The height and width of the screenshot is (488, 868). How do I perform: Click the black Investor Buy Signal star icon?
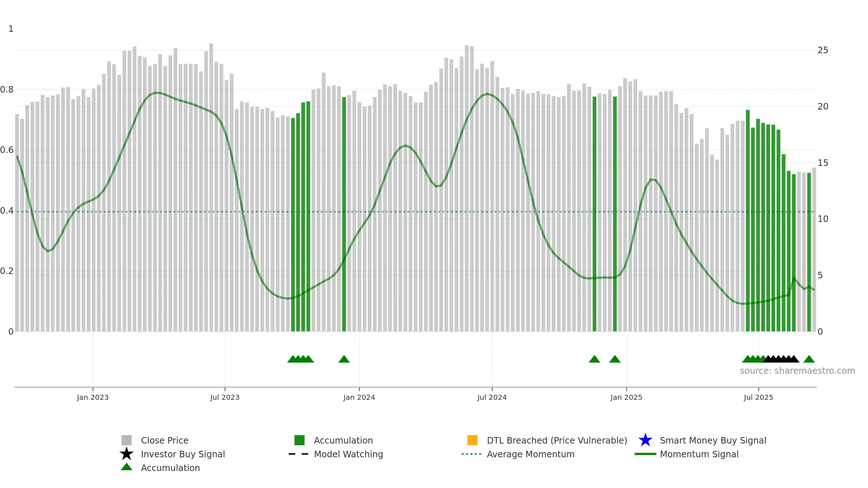tap(127, 454)
